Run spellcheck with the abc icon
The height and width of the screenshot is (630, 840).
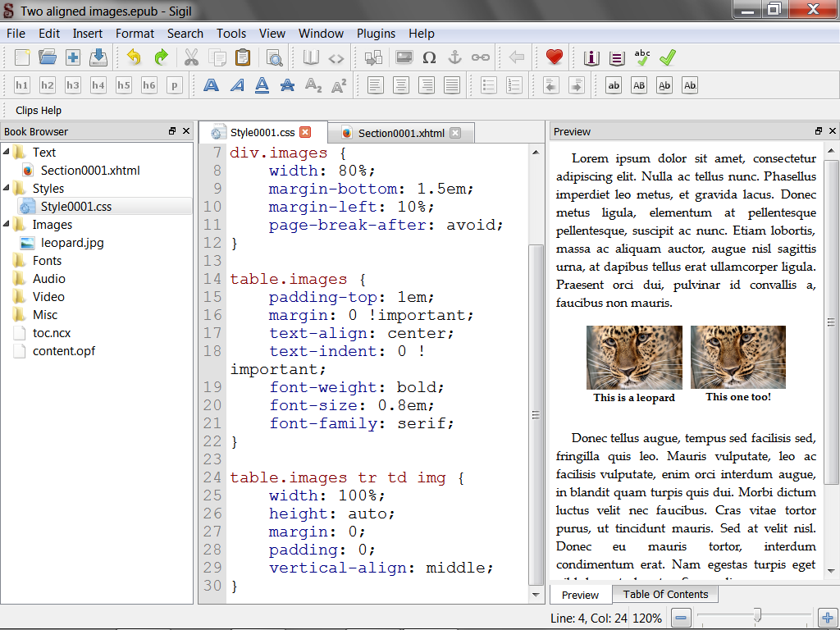[642, 57]
